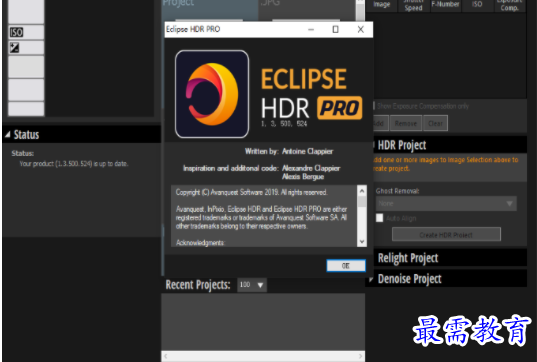Collapse the HDR Project section

click(374, 145)
